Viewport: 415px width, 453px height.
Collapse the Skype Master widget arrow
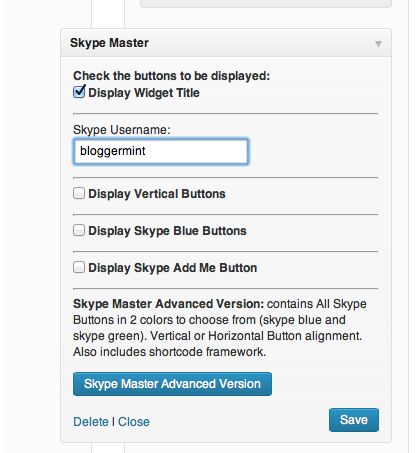click(x=378, y=44)
